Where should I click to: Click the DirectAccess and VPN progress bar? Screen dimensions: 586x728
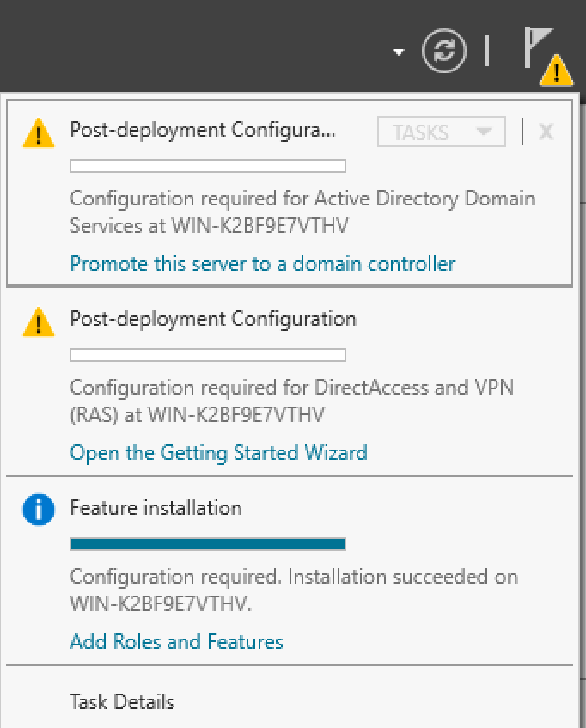pos(207,355)
